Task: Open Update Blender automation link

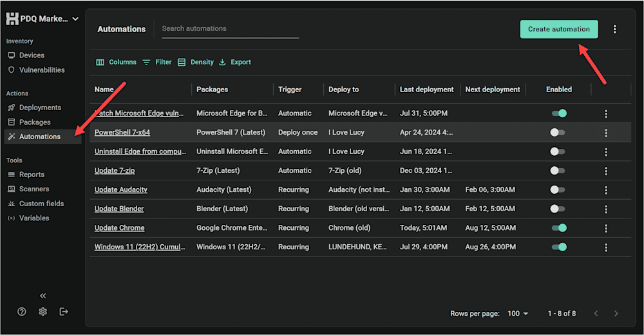Action: 119,208
